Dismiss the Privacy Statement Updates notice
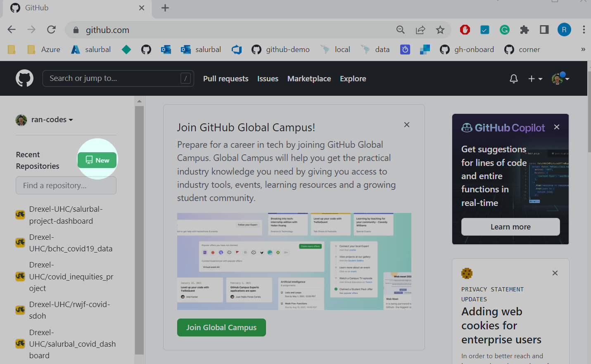This screenshot has width=591, height=364. [555, 273]
